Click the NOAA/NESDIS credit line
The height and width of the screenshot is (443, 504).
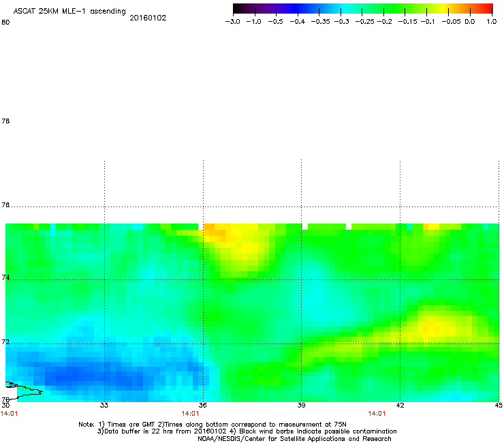(x=294, y=439)
